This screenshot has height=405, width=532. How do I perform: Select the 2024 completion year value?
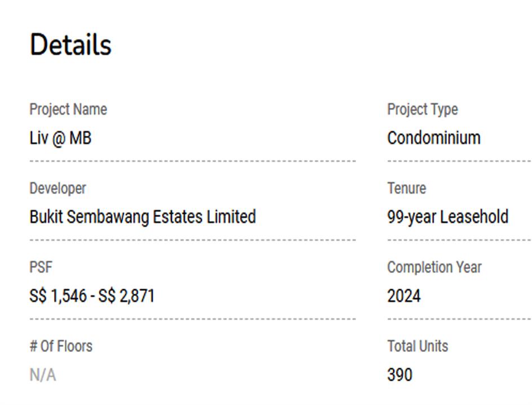point(403,296)
